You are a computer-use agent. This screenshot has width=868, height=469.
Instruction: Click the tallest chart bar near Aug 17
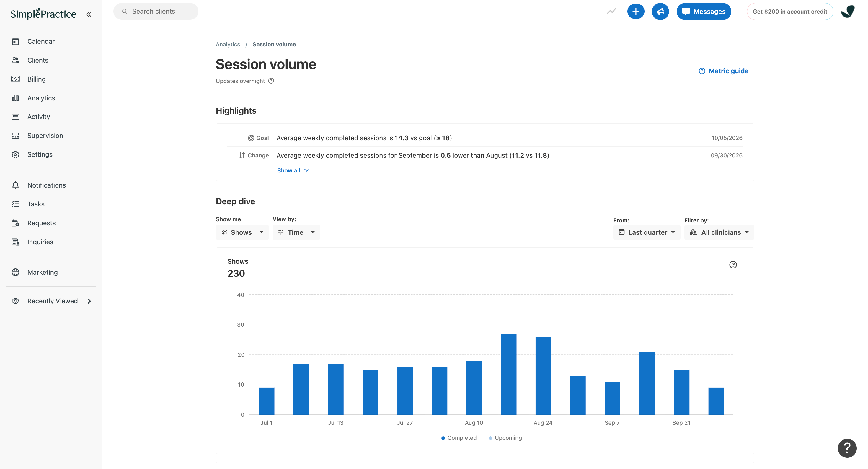click(x=508, y=374)
